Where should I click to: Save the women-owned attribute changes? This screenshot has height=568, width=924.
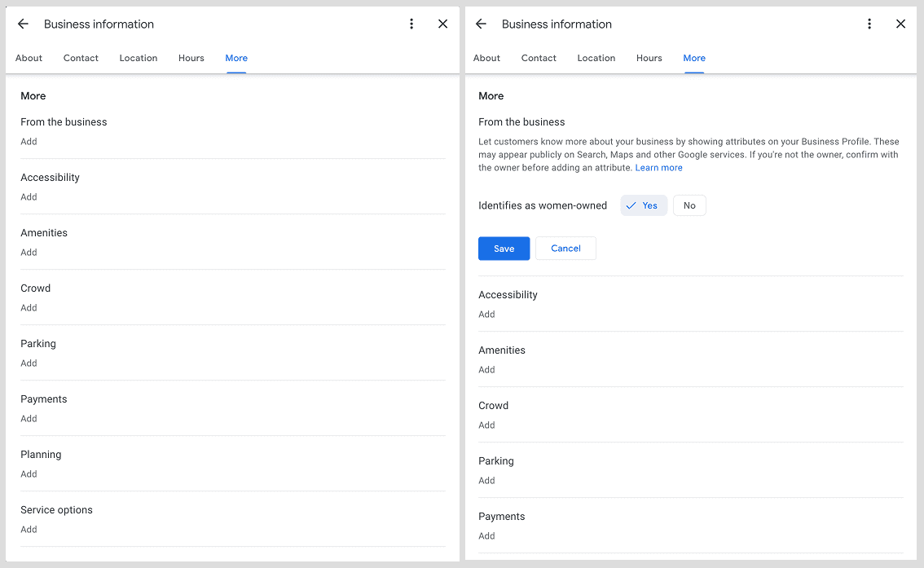click(504, 249)
